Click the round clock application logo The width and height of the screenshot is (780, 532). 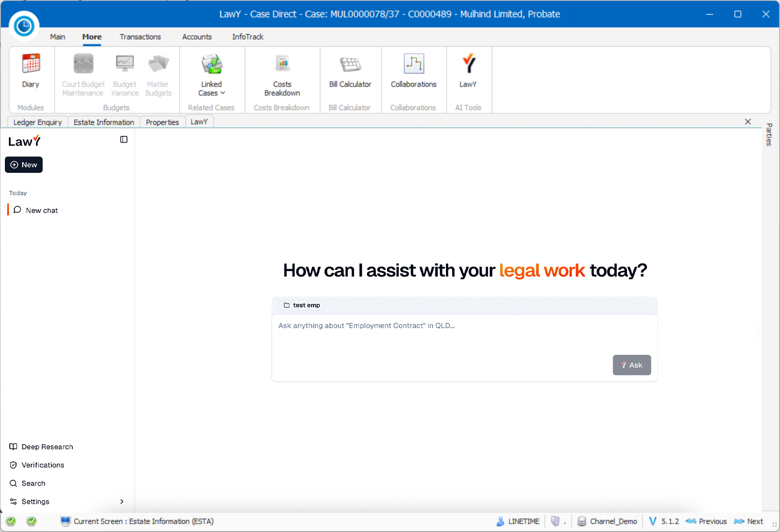[x=24, y=26]
